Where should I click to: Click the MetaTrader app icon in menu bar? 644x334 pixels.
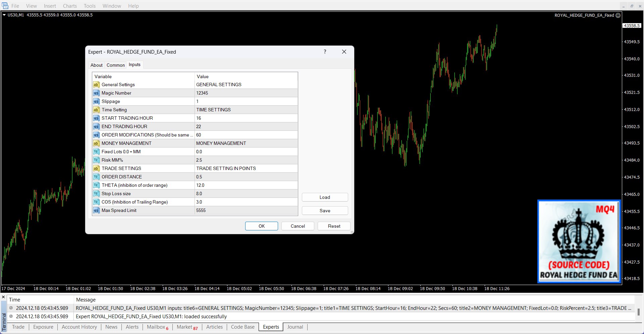[x=5, y=6]
